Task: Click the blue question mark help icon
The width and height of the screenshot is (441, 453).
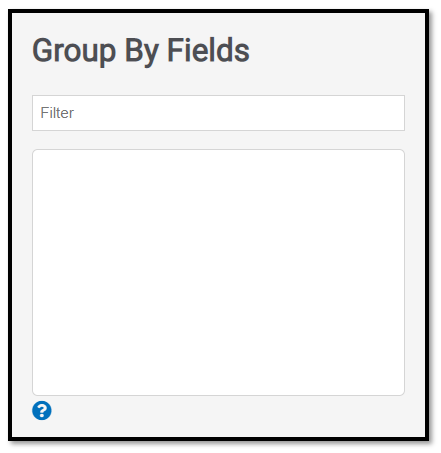Action: [42, 410]
